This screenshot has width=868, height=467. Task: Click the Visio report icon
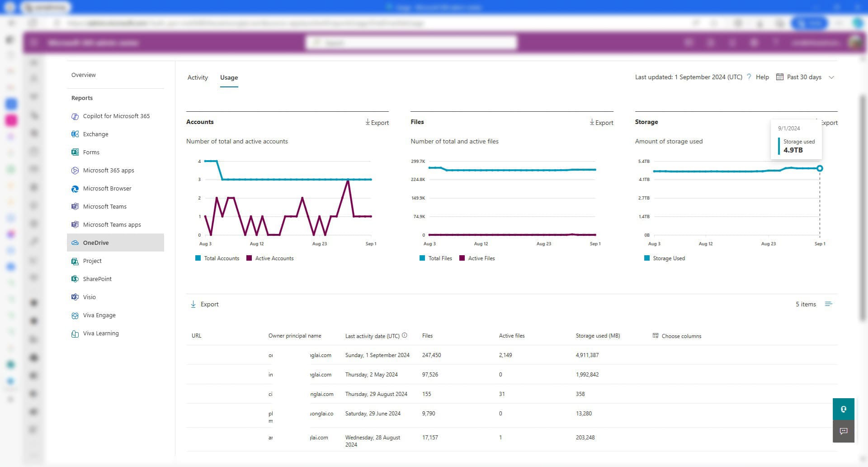coord(75,297)
